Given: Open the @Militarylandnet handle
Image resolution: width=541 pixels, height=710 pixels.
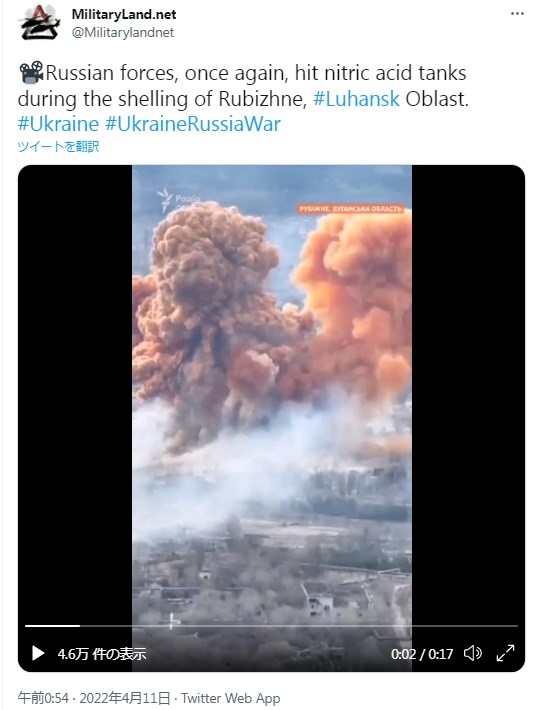Looking at the screenshot, I should pos(123,33).
